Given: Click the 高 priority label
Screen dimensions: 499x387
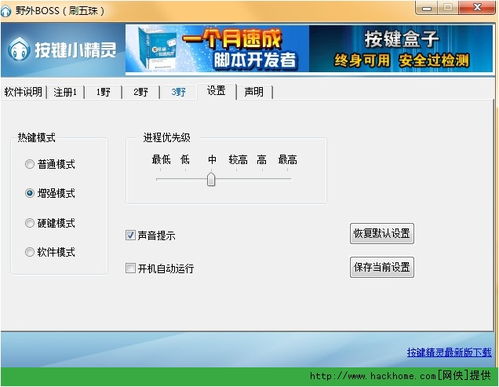Looking at the screenshot, I should click(x=262, y=160).
